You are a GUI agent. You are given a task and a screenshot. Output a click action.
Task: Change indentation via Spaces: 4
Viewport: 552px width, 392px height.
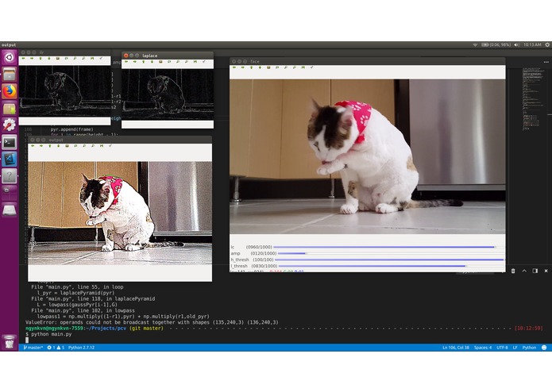[x=483, y=348]
